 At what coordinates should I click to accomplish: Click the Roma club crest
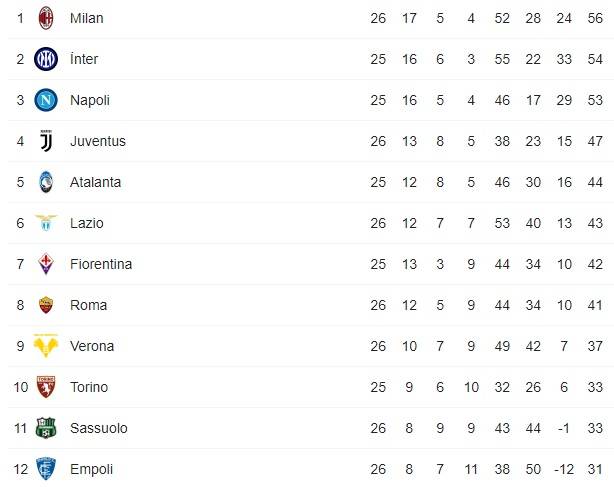46,305
